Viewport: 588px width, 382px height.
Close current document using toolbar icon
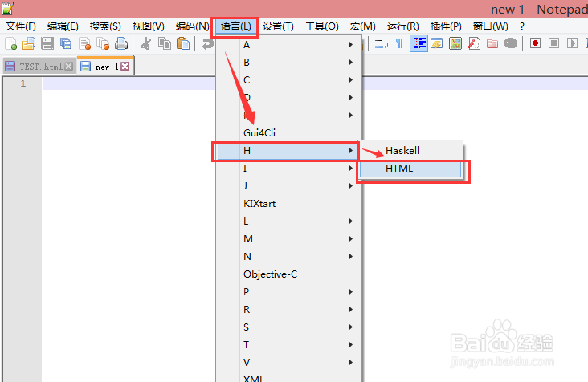tap(85, 44)
